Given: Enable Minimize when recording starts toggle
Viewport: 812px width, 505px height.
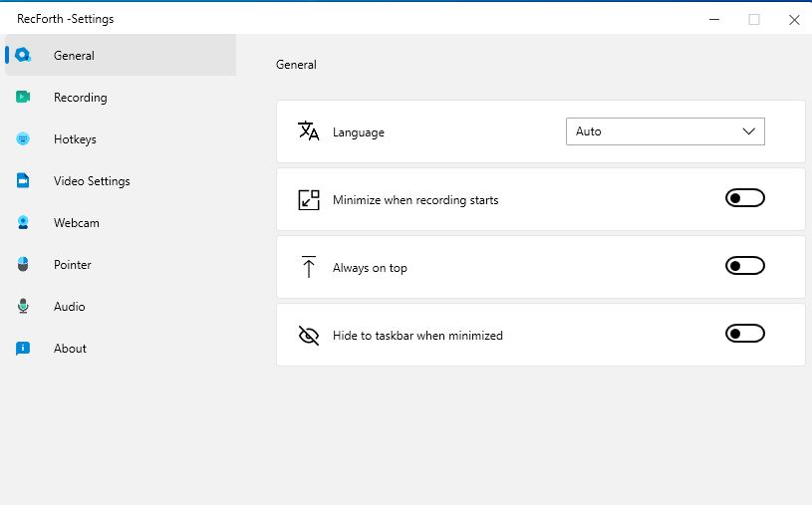Looking at the screenshot, I should pos(744,198).
